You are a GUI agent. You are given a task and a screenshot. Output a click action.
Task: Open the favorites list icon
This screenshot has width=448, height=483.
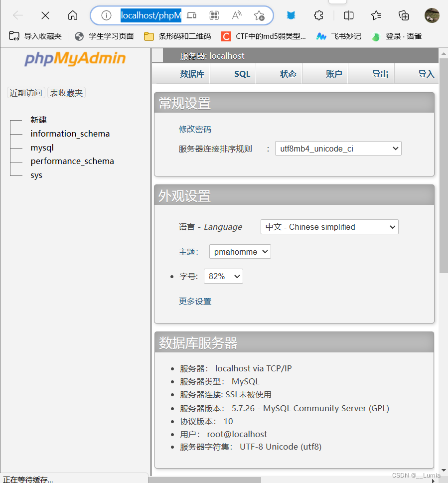click(x=376, y=15)
